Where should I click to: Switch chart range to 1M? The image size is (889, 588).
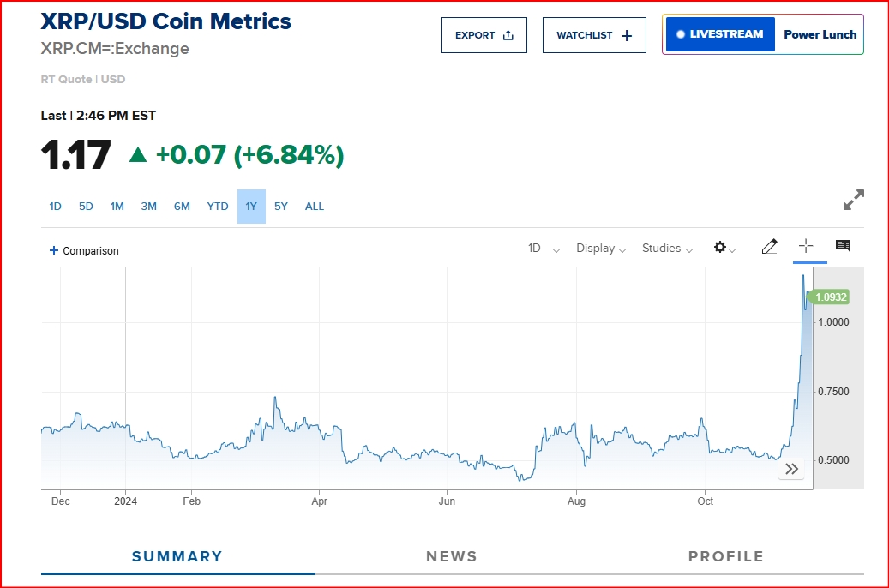pos(117,207)
